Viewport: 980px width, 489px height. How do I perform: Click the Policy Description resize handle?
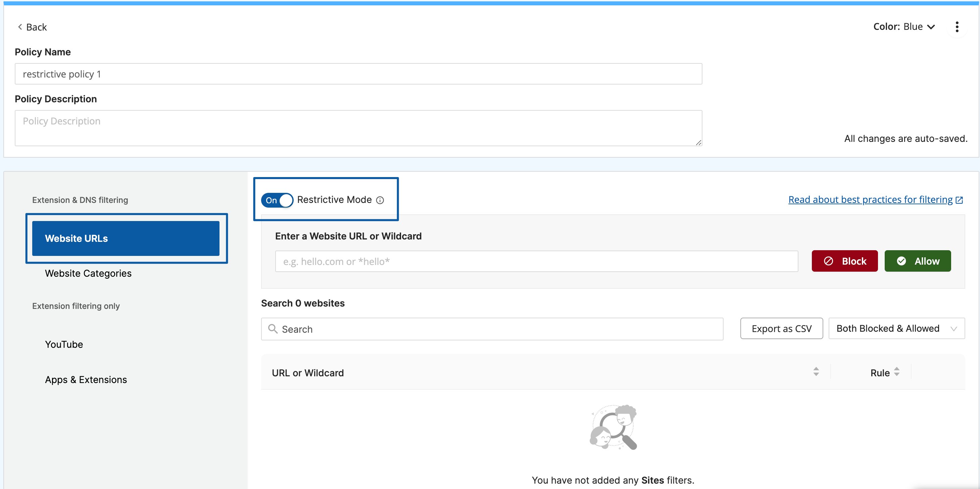pyautogui.click(x=698, y=143)
